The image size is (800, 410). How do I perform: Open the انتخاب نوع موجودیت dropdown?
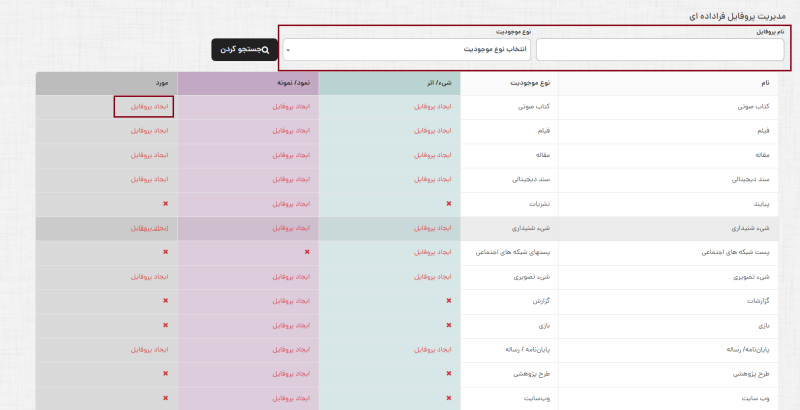pyautogui.click(x=405, y=49)
